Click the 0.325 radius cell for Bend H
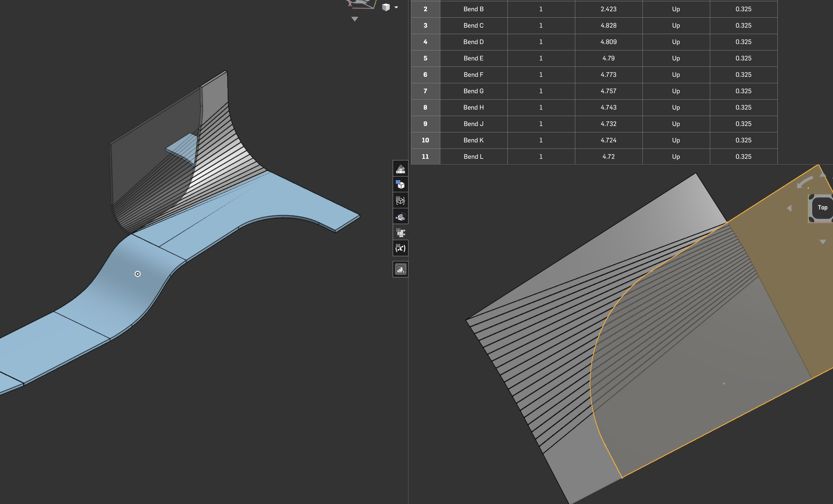The width and height of the screenshot is (833, 504). pyautogui.click(x=743, y=107)
